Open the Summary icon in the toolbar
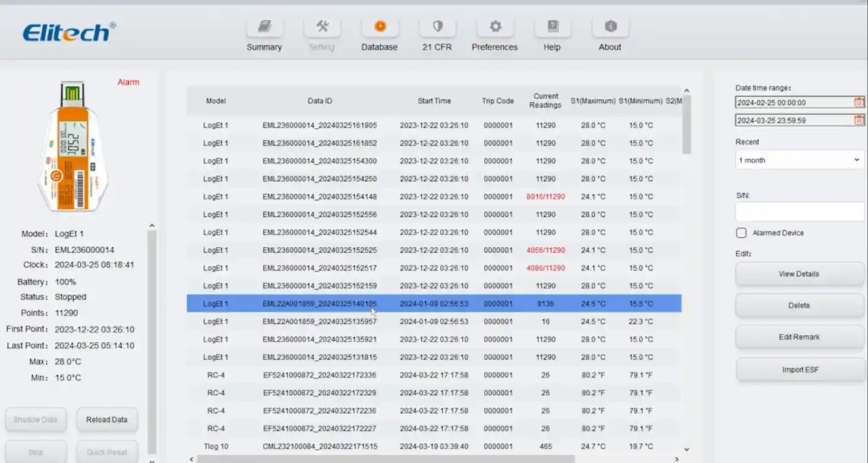Image resolution: width=868 pixels, height=463 pixels. [264, 27]
